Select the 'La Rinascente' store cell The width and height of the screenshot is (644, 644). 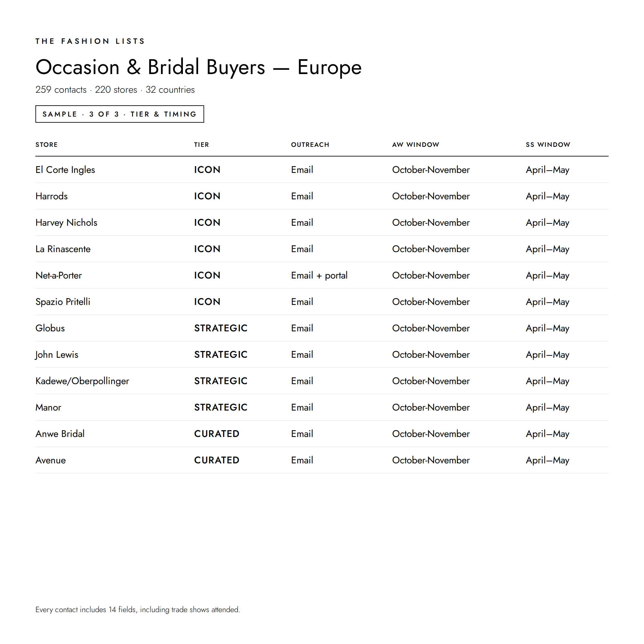63,249
